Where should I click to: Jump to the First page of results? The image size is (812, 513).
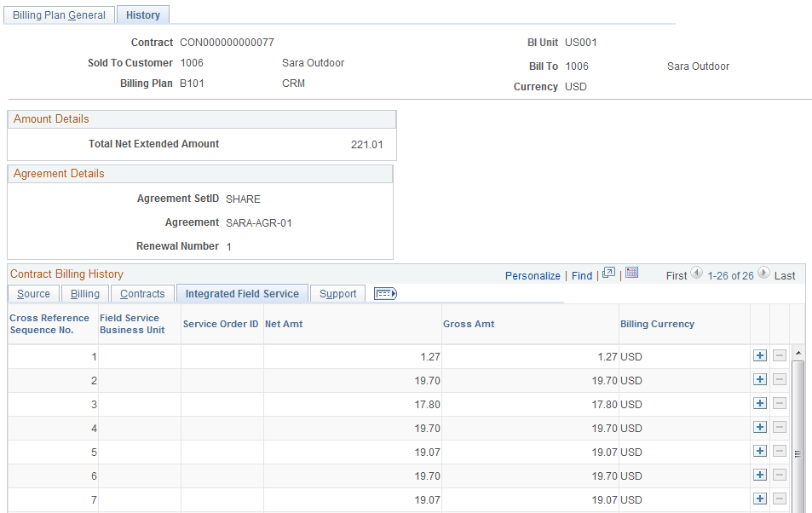(x=677, y=275)
